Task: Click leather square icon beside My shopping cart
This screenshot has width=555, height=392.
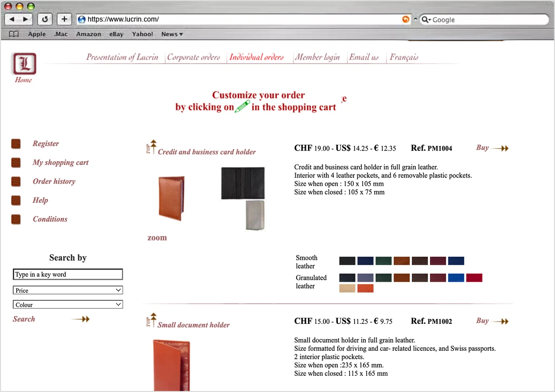Action: click(x=16, y=162)
